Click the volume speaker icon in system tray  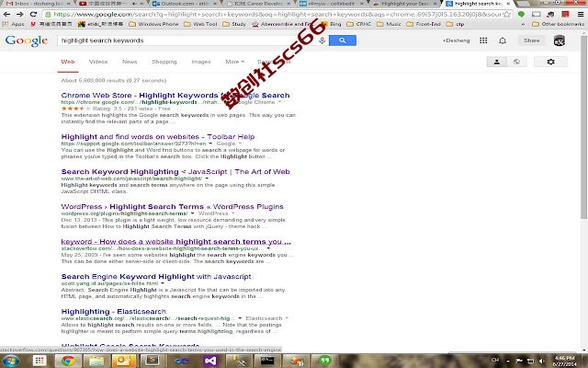541,362
